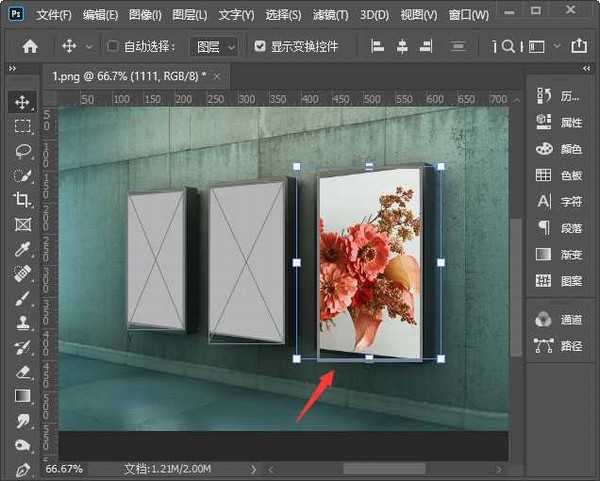The height and width of the screenshot is (481, 600).
Task: Select the Lasso tool
Action: tap(22, 151)
